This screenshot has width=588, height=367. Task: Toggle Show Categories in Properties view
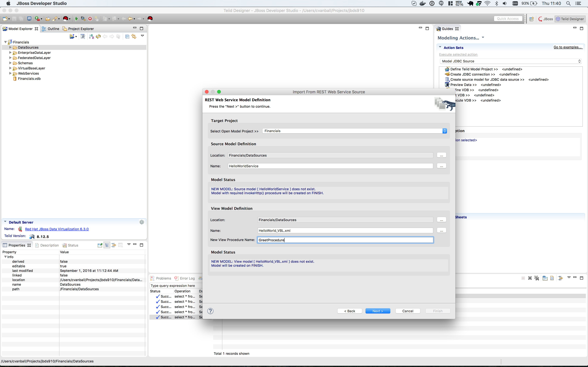(x=107, y=245)
